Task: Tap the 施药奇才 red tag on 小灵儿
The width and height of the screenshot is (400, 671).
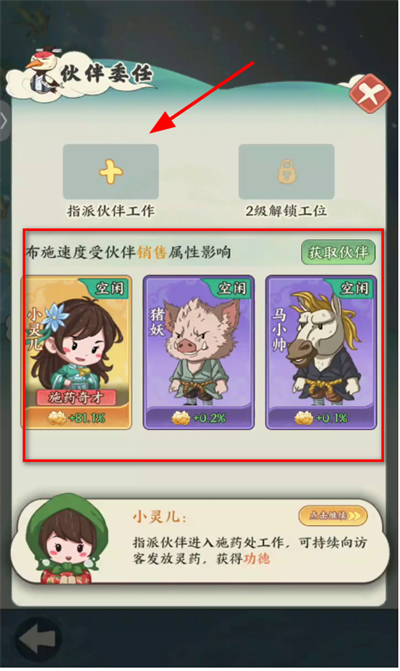Action: click(x=76, y=398)
